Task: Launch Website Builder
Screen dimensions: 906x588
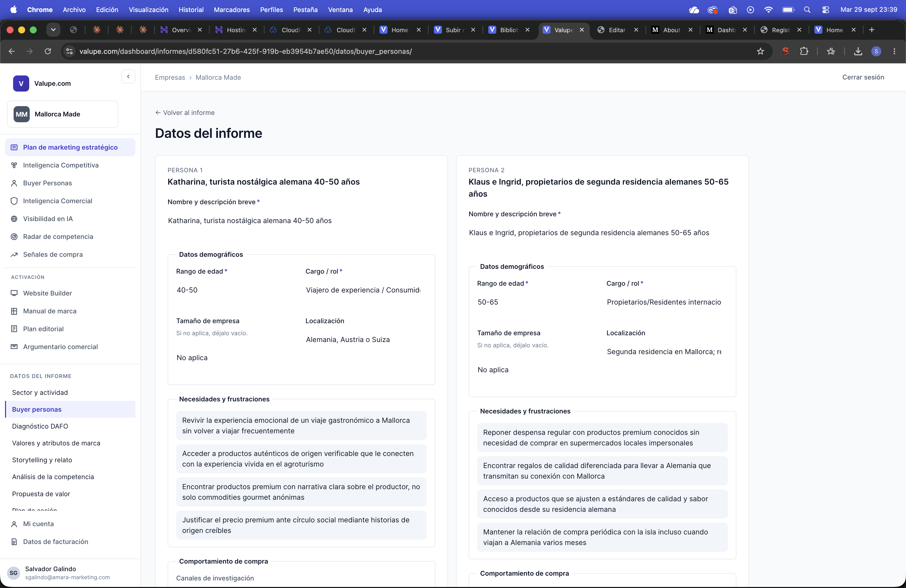Action: click(70, 293)
